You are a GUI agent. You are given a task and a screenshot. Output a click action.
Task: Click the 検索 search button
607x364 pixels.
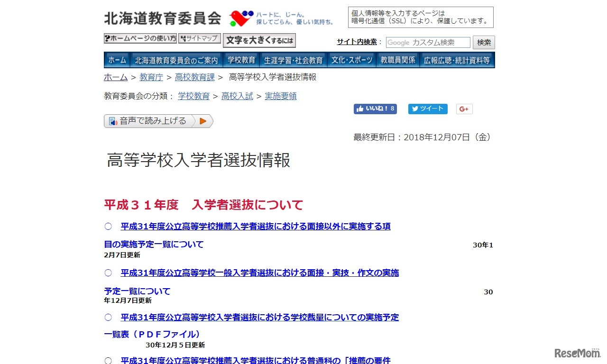[x=484, y=43]
